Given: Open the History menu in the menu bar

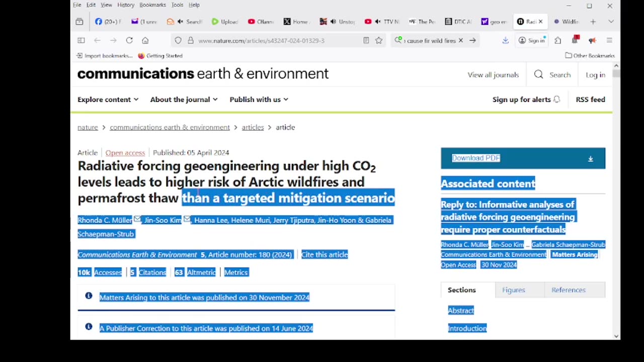Looking at the screenshot, I should pyautogui.click(x=126, y=5).
